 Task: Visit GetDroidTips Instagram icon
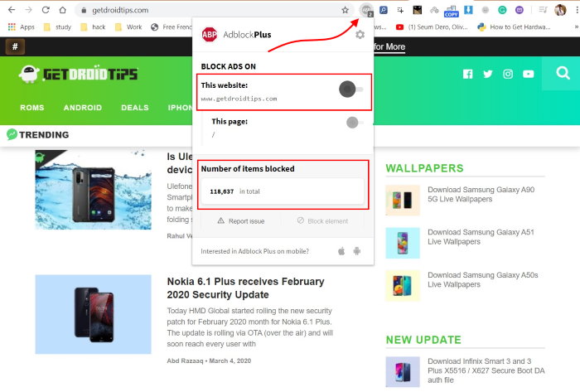[508, 74]
